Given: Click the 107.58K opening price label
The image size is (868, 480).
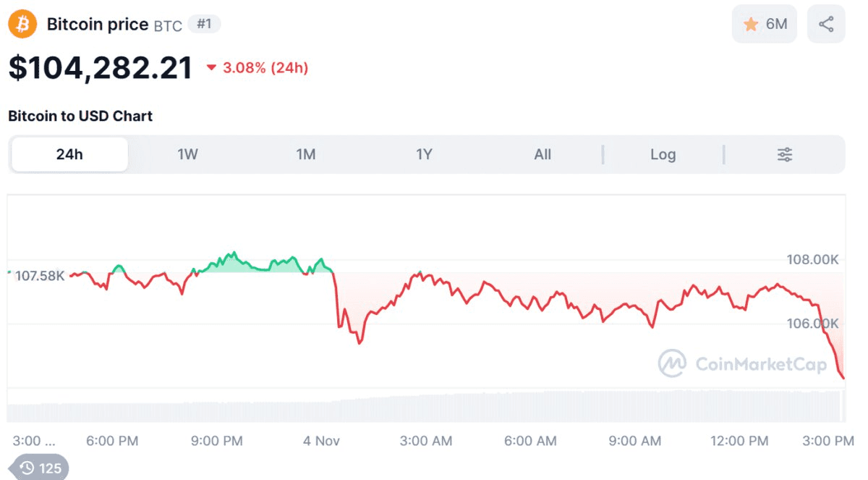Looking at the screenshot, I should tap(40, 276).
